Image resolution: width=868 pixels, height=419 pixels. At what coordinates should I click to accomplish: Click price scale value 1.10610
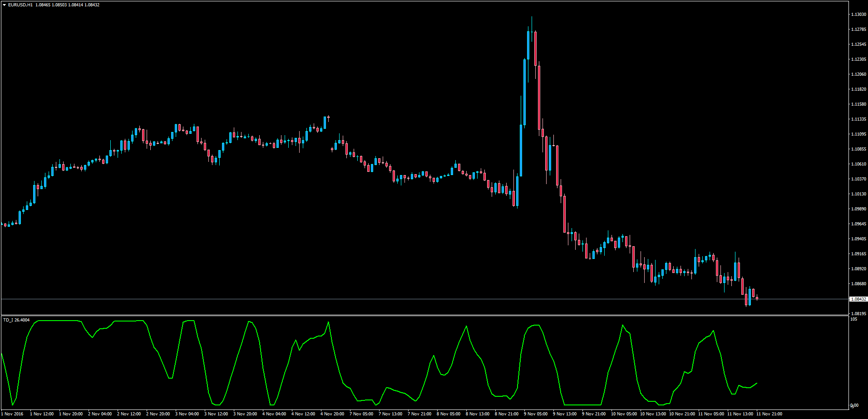[x=859, y=164]
